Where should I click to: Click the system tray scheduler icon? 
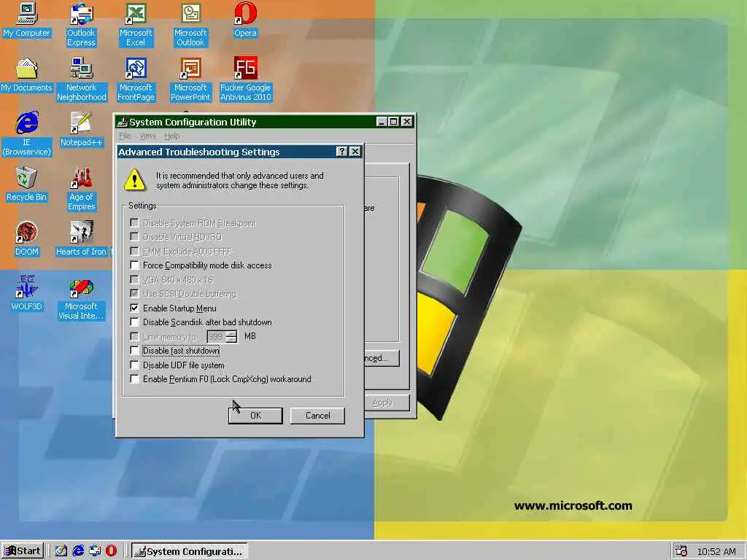[x=681, y=551]
